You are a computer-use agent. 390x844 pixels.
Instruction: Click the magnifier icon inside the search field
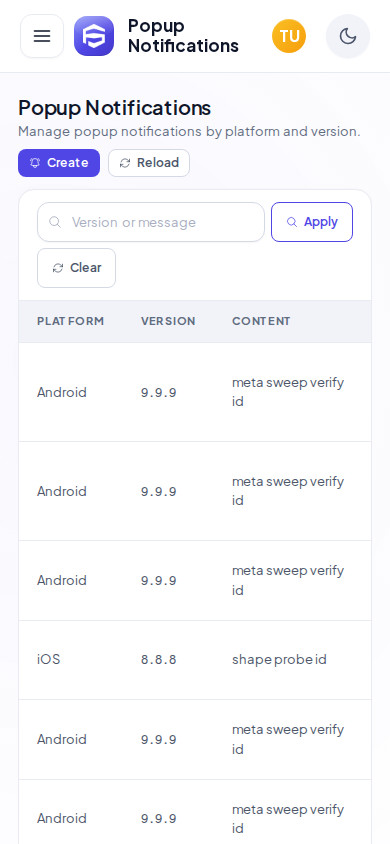point(55,222)
